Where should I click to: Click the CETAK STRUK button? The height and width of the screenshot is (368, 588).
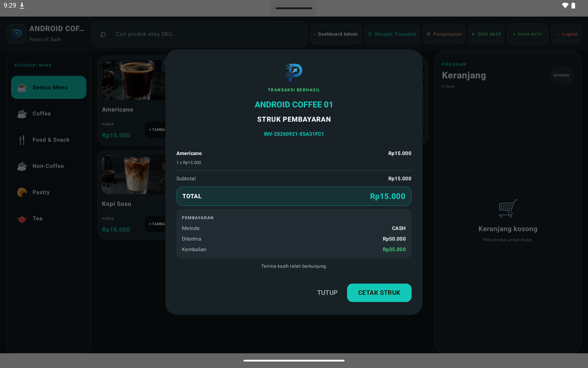(x=379, y=293)
